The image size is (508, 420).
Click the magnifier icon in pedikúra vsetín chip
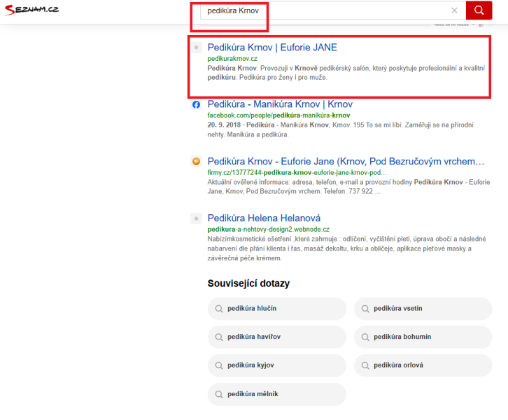click(365, 309)
